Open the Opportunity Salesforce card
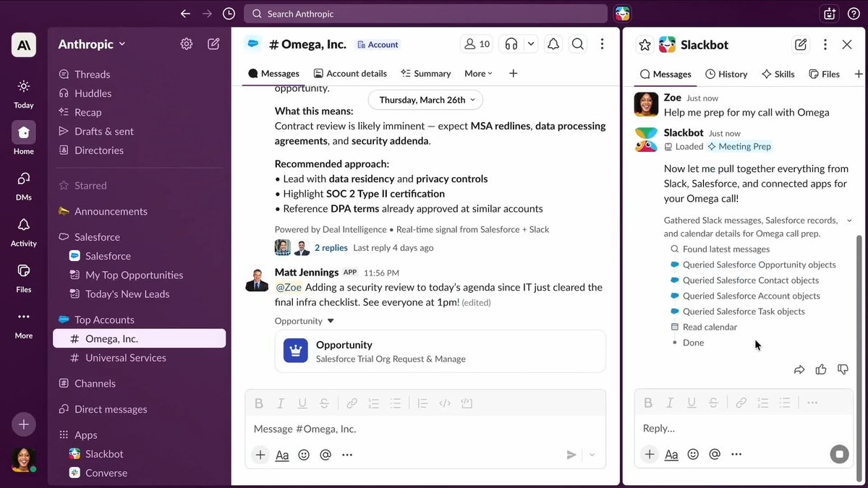Viewport: 868px width, 488px height. [441, 351]
